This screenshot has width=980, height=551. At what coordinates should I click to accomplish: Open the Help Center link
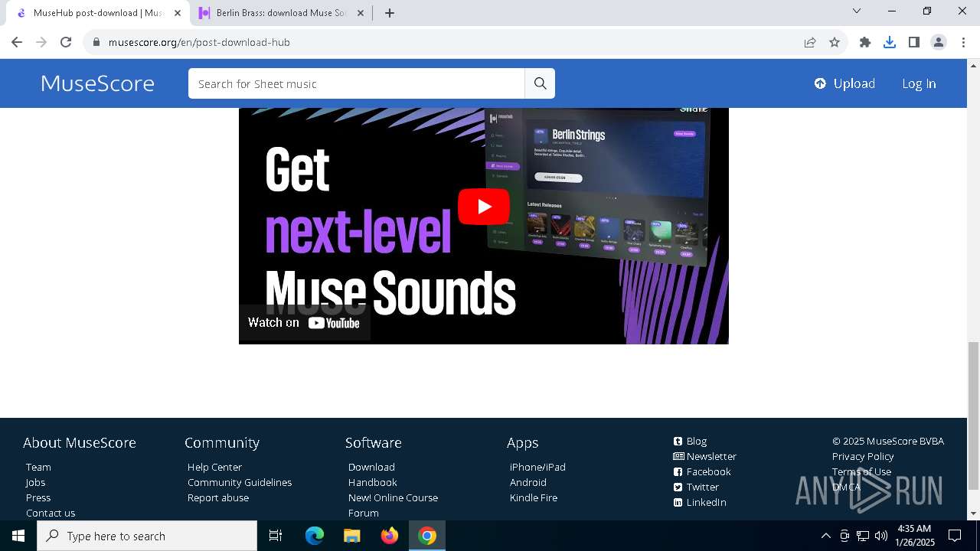point(214,467)
